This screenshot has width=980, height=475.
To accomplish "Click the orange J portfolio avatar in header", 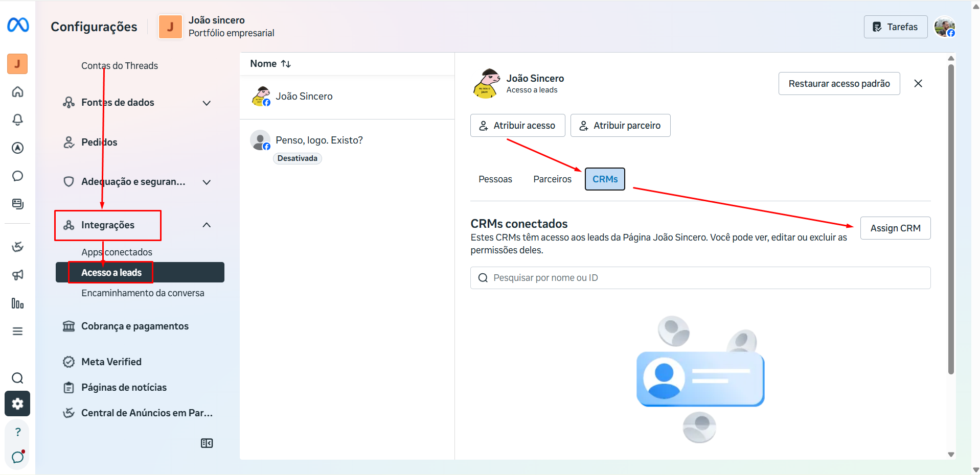I will [x=170, y=27].
